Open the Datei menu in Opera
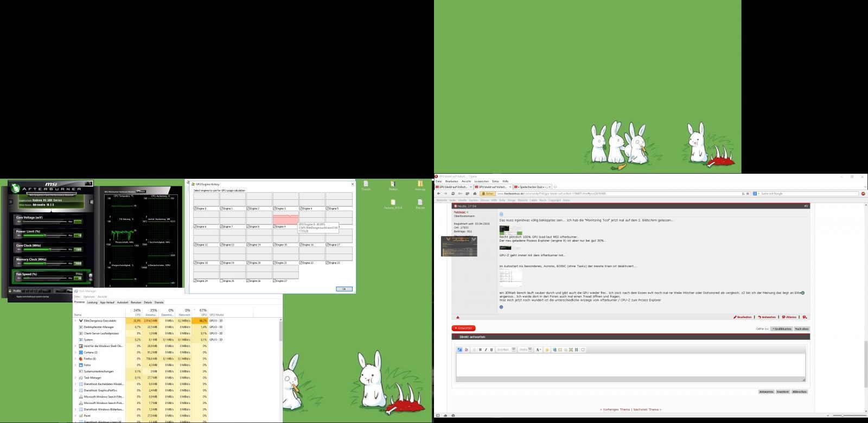868x423 pixels. pyautogui.click(x=439, y=181)
